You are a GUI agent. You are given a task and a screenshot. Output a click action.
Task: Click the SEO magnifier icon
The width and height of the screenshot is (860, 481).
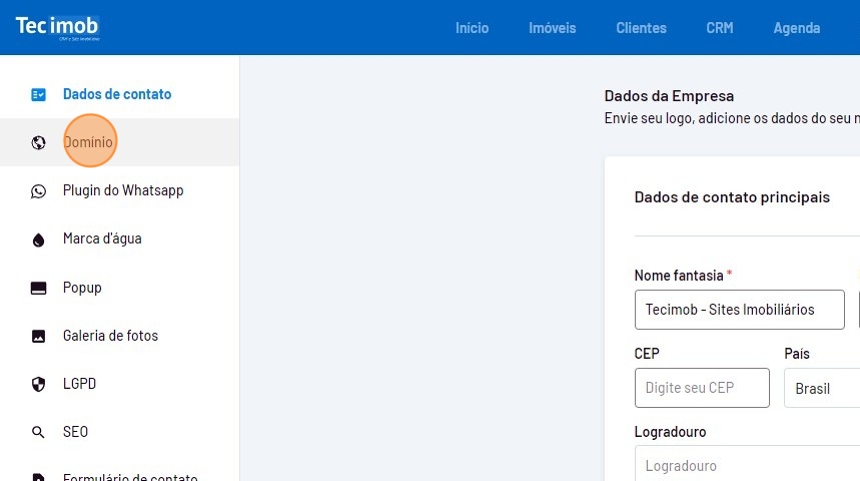click(39, 432)
